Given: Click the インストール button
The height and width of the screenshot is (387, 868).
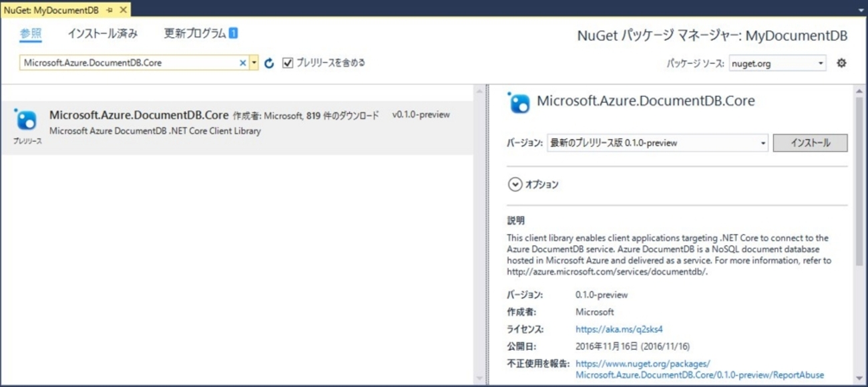Looking at the screenshot, I should (x=810, y=143).
